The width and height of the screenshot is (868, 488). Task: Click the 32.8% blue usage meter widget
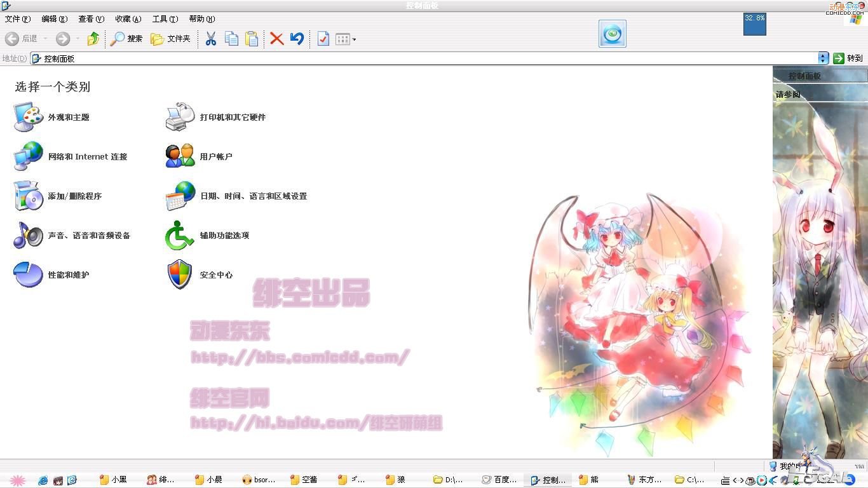coord(755,24)
